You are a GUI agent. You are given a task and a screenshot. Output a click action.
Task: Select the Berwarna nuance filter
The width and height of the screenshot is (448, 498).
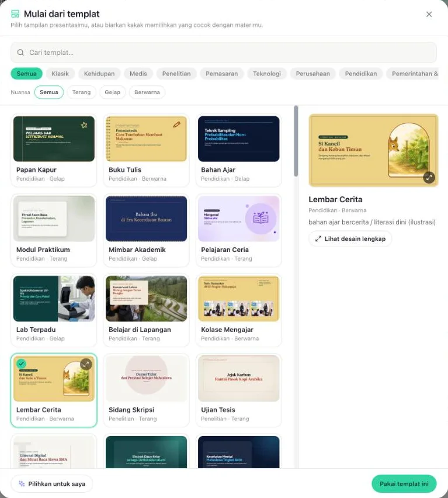[147, 92]
